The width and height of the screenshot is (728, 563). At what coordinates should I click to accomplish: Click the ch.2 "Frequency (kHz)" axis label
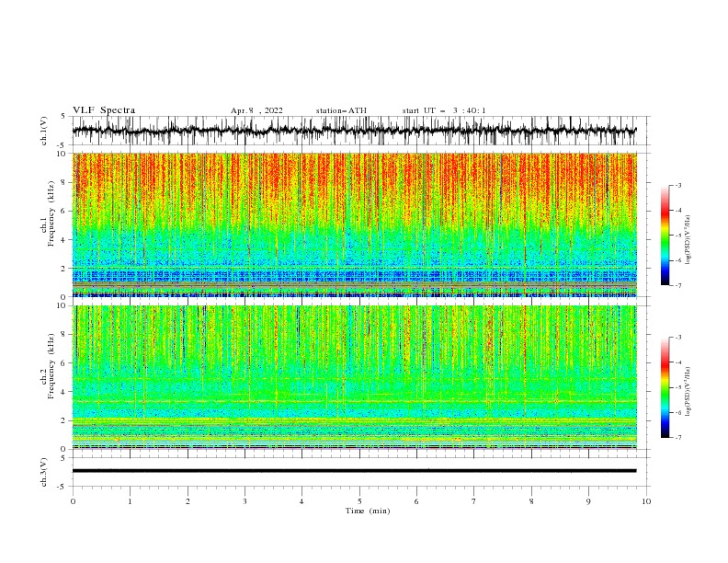(x=50, y=365)
